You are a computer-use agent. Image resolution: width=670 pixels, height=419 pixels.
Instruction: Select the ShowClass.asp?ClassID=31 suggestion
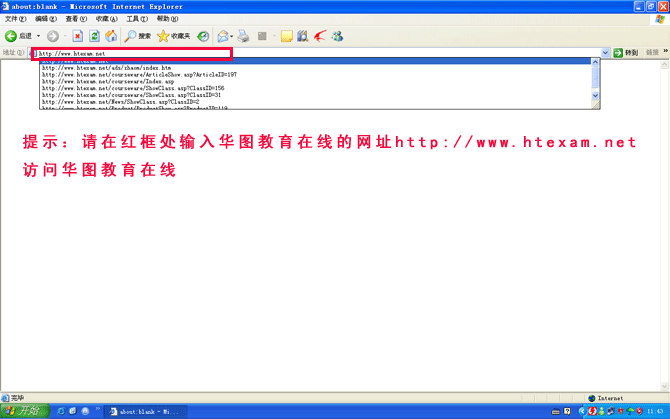(315, 95)
